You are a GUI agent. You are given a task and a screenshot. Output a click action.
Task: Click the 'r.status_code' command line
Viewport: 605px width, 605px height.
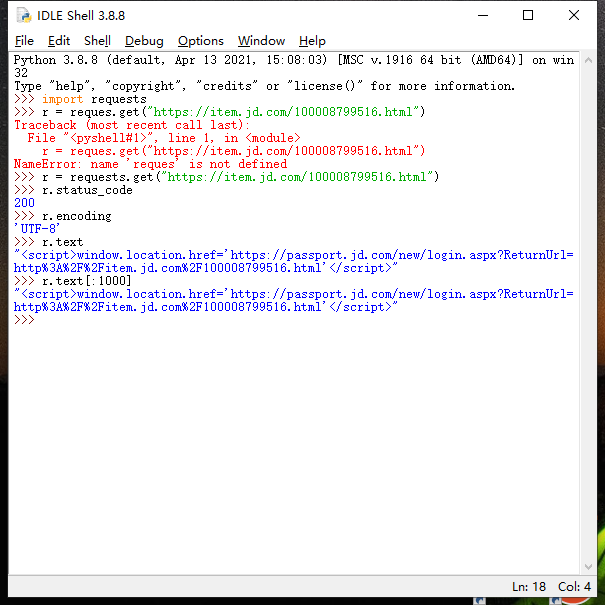73,190
